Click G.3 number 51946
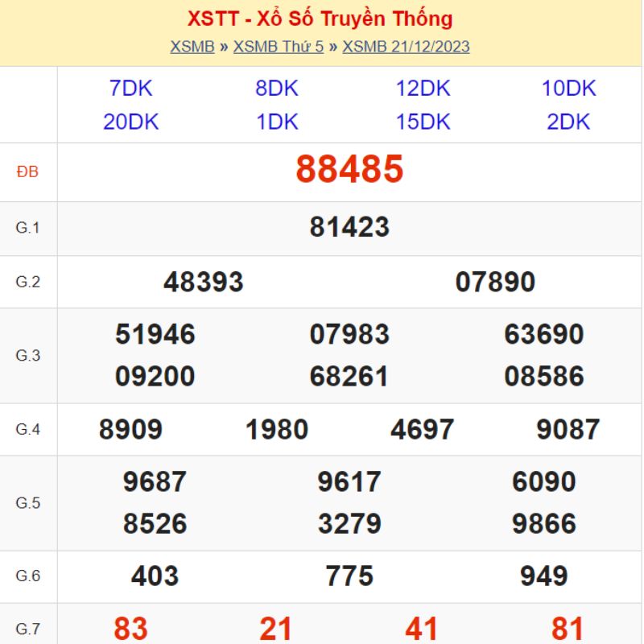The image size is (644, 644). [155, 334]
